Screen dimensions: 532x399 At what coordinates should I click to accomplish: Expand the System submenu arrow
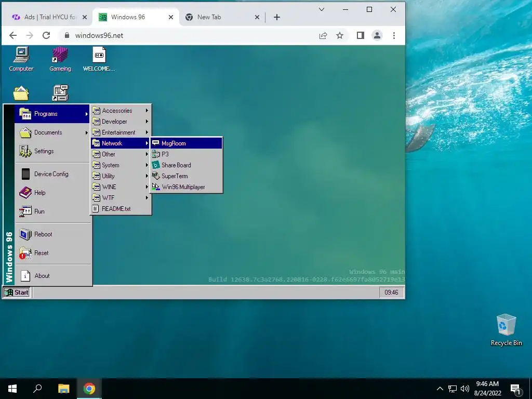tap(147, 165)
